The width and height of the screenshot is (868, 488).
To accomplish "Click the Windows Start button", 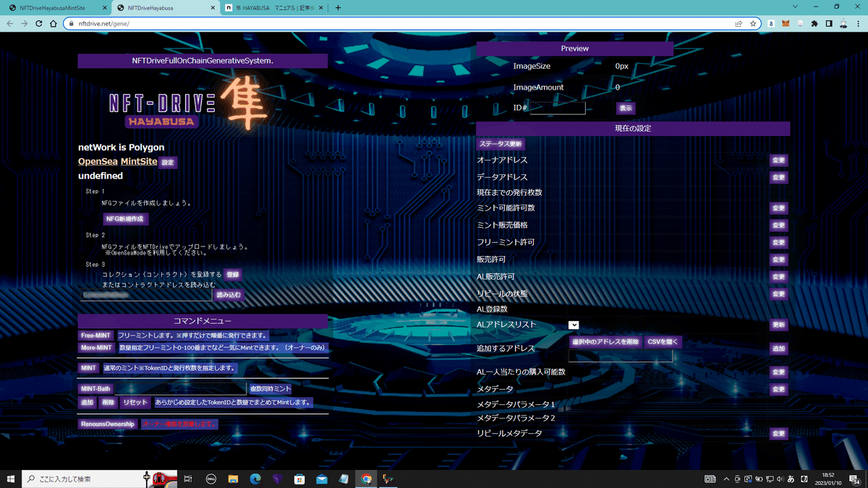I will [11, 479].
